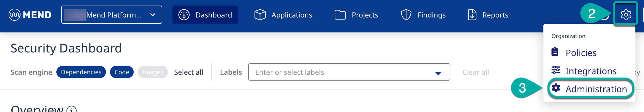Click the Dashboard gauge icon
Screen dimensions: 644x112
(x=184, y=15)
